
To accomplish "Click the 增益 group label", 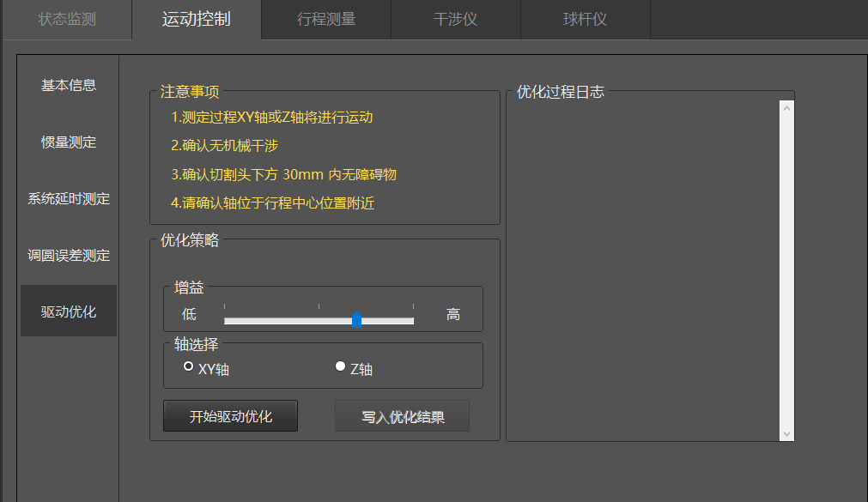I will pos(189,287).
